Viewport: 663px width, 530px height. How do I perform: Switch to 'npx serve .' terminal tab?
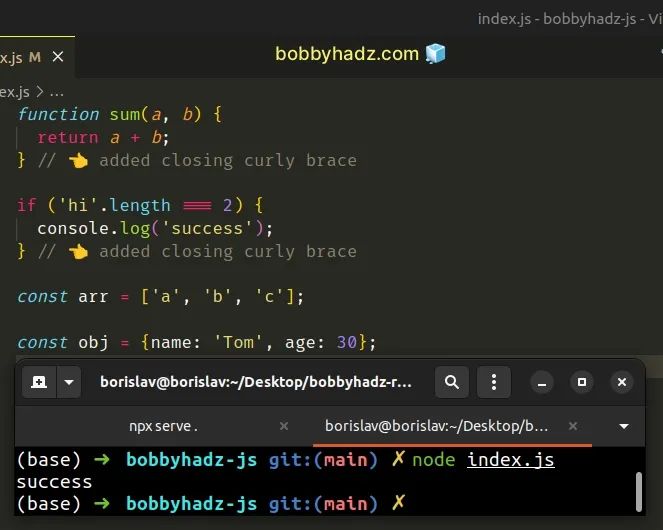[164, 426]
